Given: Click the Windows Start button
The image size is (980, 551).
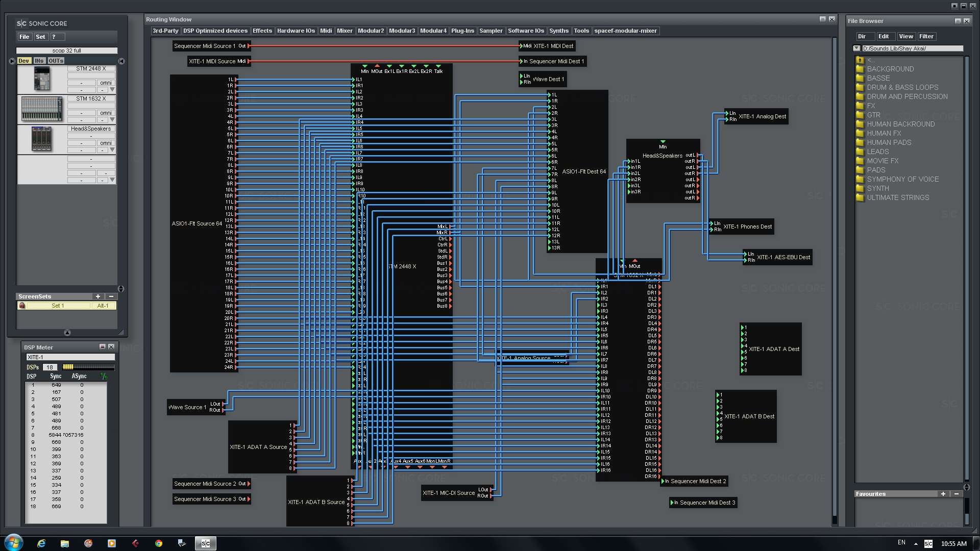Looking at the screenshot, I should coord(14,542).
